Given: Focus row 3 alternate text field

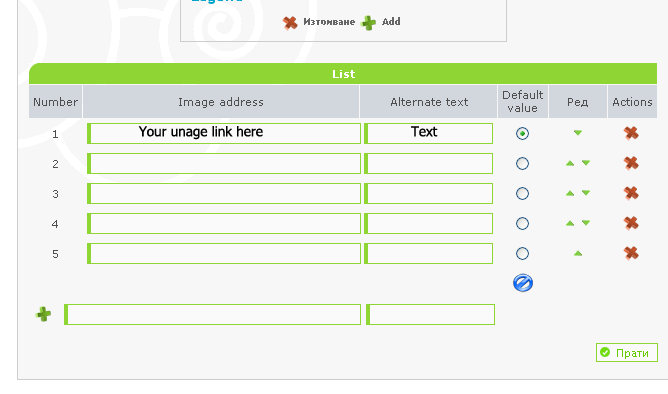Looking at the screenshot, I should point(429,193).
